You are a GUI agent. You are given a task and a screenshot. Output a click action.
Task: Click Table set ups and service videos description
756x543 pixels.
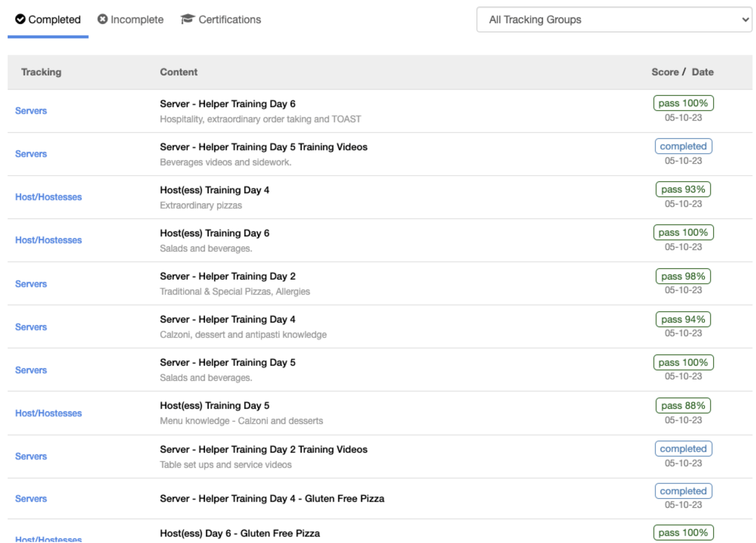coord(226,465)
